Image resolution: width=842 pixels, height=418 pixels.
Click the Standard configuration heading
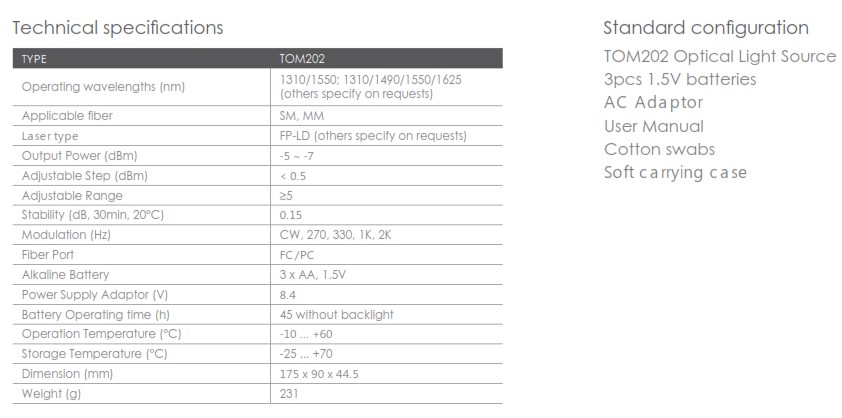coord(706,27)
